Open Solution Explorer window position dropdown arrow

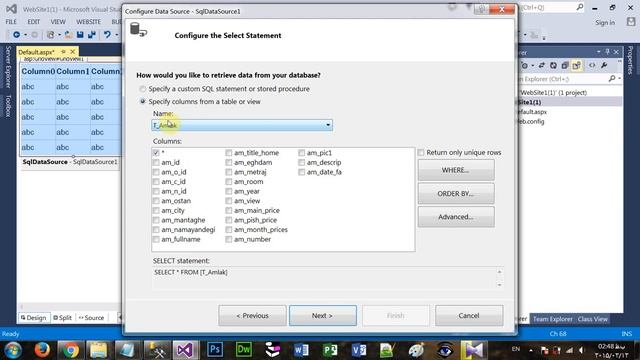[x=598, y=52]
